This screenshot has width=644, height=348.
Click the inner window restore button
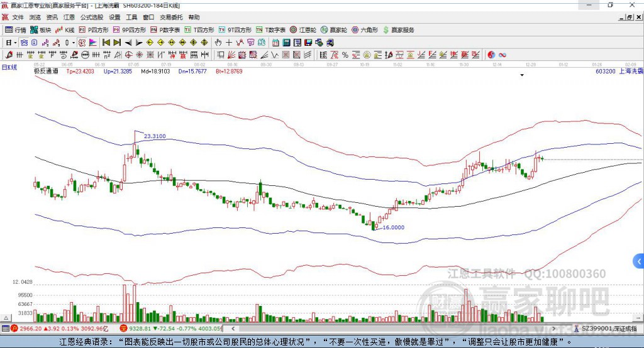[x=630, y=17]
